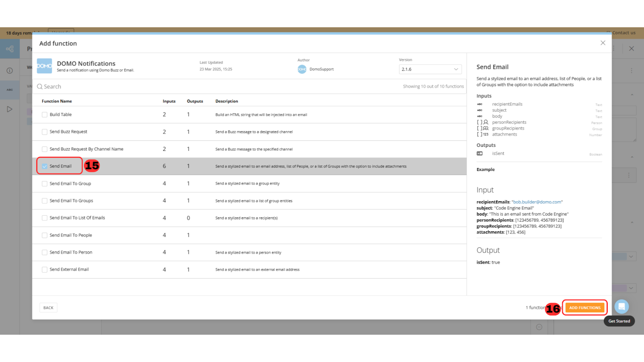Click the Last Updated date value
Image resolution: width=644 pixels, height=362 pixels.
[216, 69]
